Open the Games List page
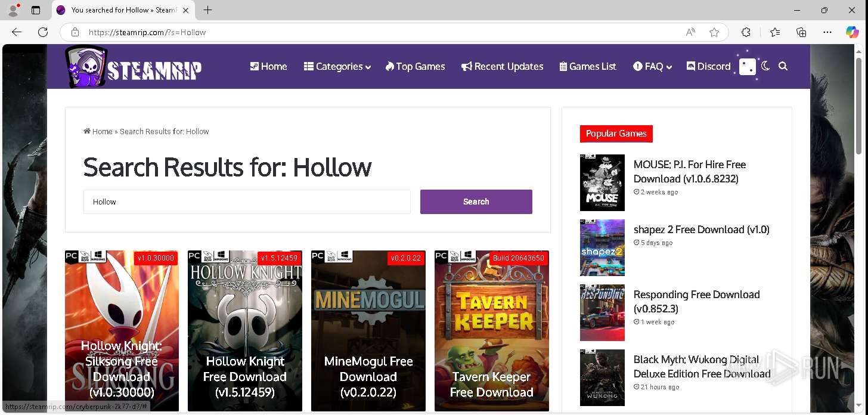868x415 pixels. pos(588,66)
